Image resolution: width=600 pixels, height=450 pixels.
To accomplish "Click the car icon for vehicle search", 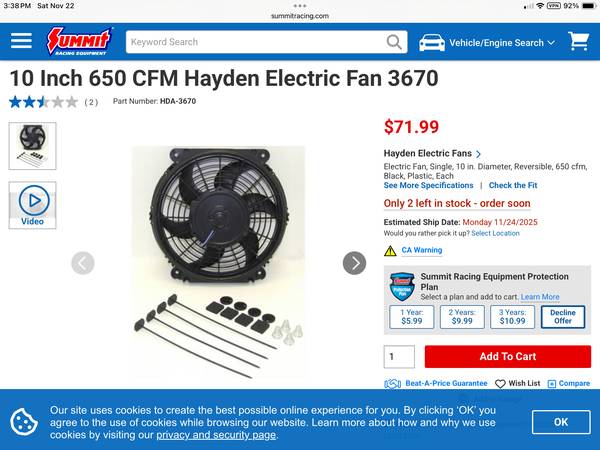I will pyautogui.click(x=432, y=42).
